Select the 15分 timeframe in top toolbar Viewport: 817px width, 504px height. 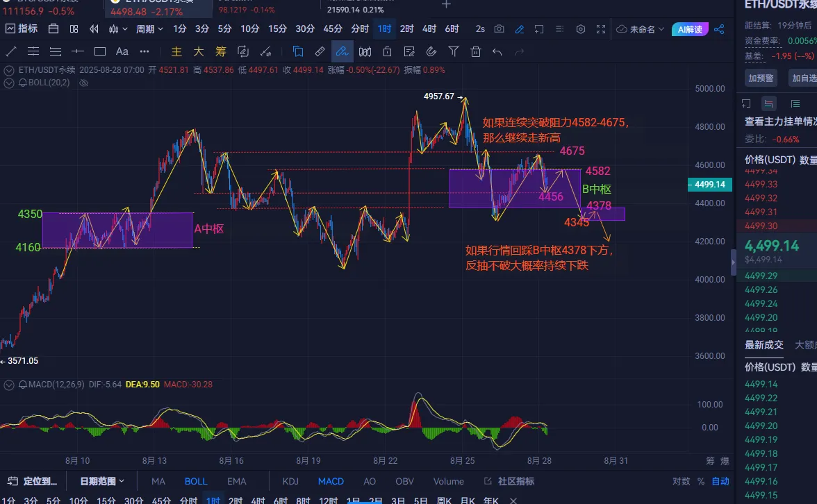tap(277, 28)
